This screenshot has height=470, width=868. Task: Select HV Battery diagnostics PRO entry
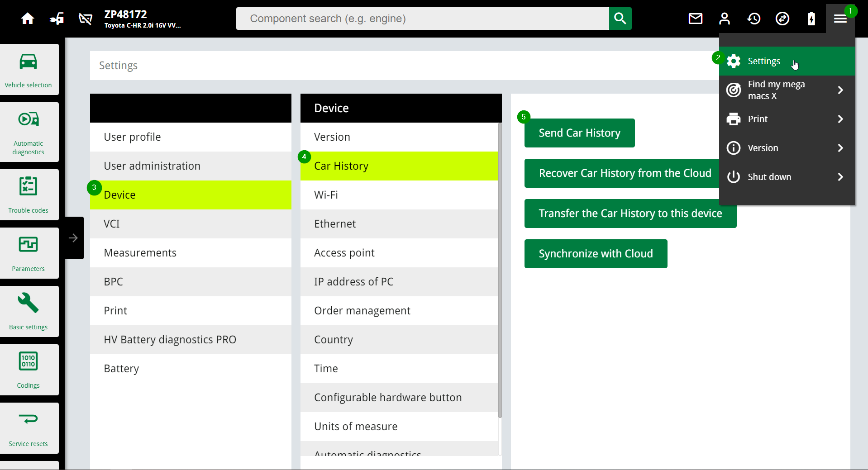pyautogui.click(x=191, y=340)
